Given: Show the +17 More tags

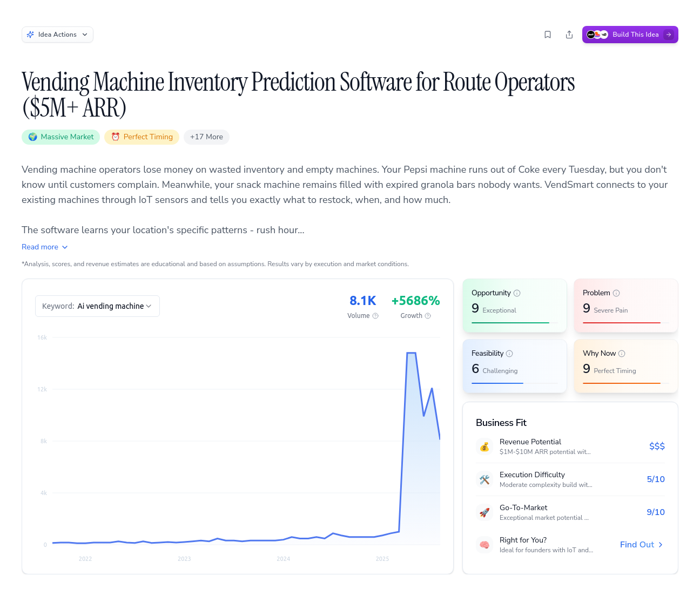Looking at the screenshot, I should tap(206, 137).
